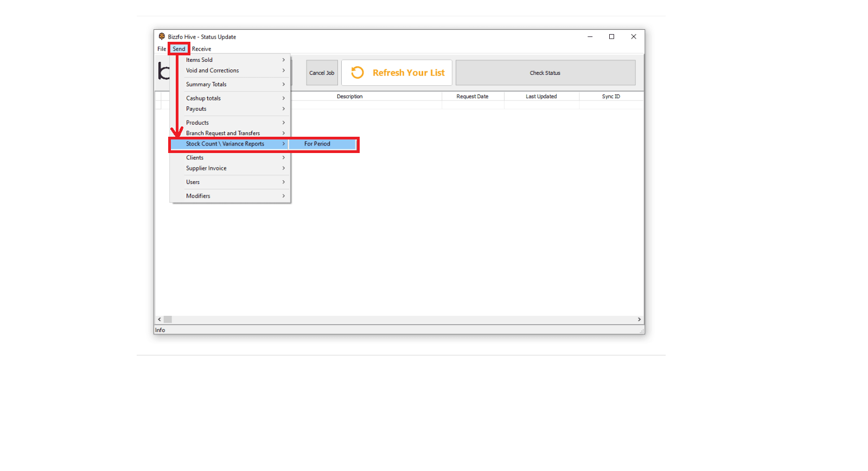
Task: Expand Supplier Invoice submenu arrow
Action: [x=283, y=168]
